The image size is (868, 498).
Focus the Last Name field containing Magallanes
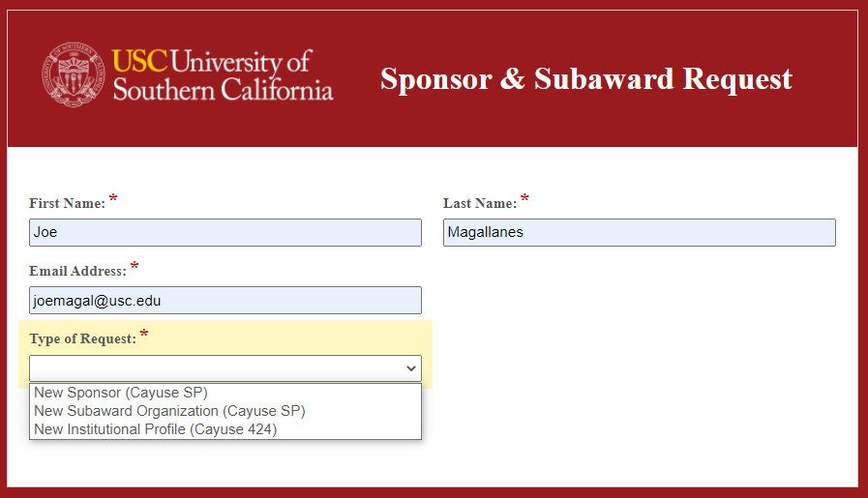(640, 232)
